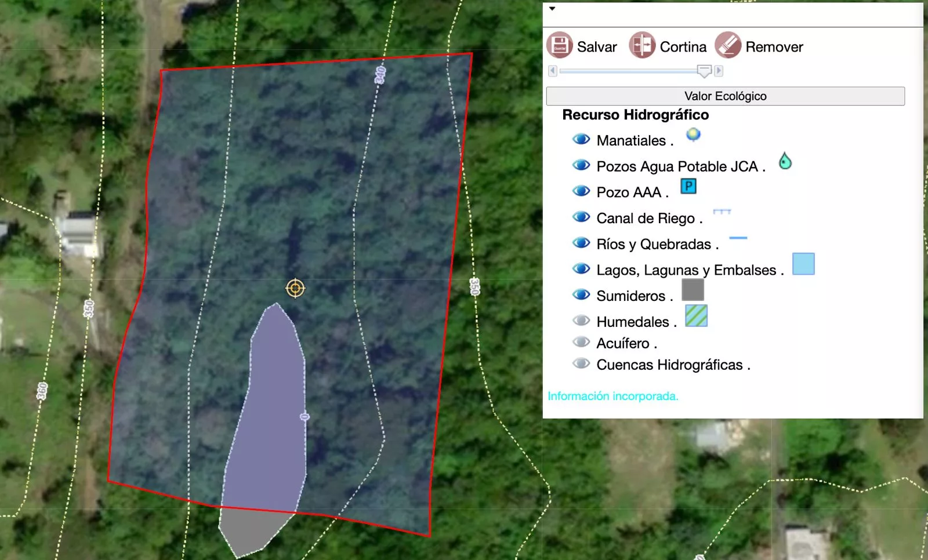Toggle visibility of Ríos y Quebradas layer
The height and width of the screenshot is (560, 928).
(x=581, y=243)
